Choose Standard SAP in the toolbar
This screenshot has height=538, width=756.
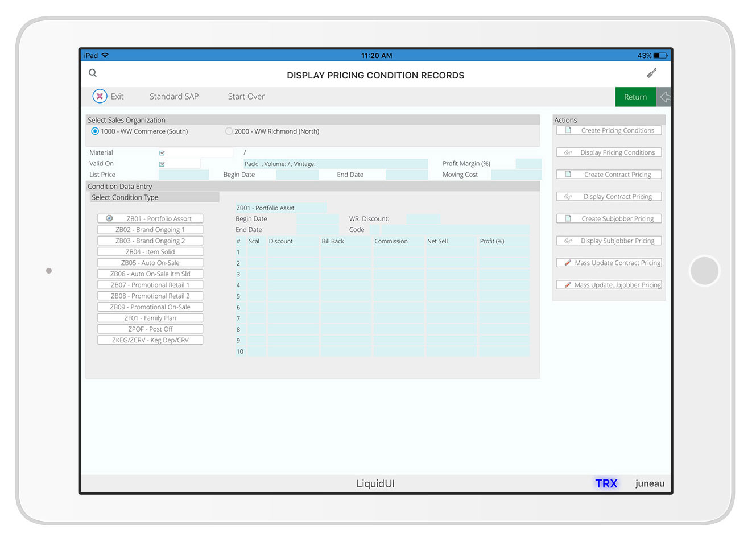[174, 97]
